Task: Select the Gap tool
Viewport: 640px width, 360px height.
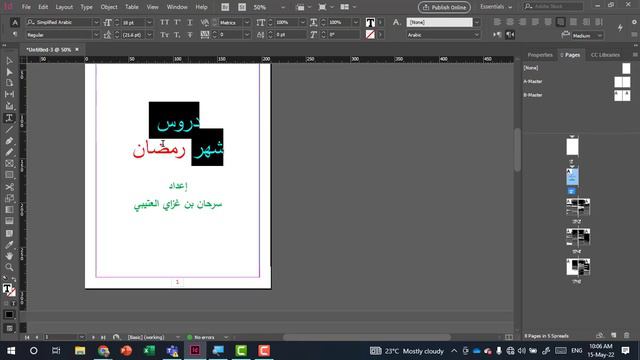Action: pos(9,94)
